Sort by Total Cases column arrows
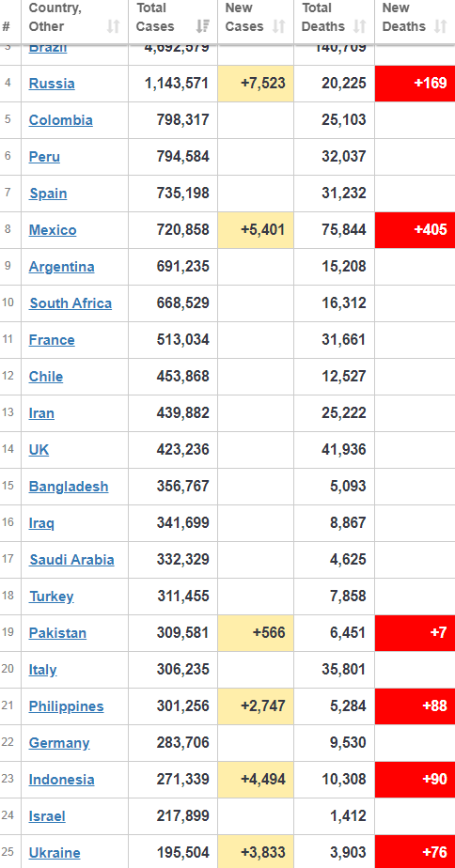 203,26
